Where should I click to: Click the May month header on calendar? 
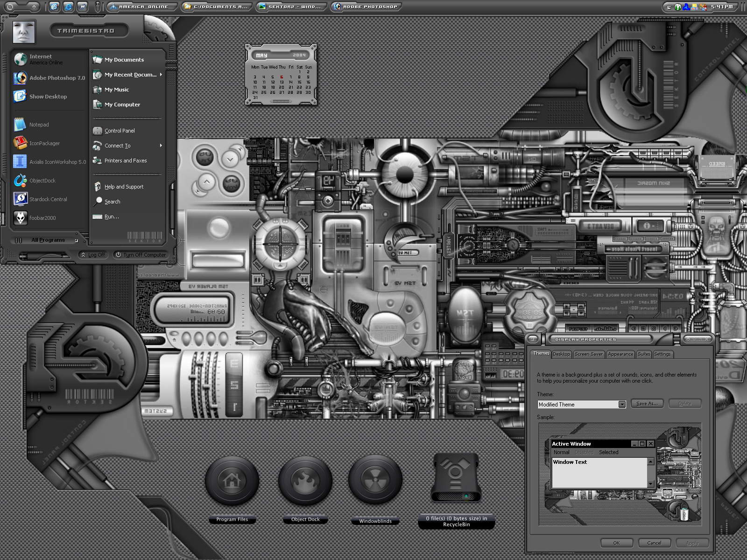pos(261,55)
